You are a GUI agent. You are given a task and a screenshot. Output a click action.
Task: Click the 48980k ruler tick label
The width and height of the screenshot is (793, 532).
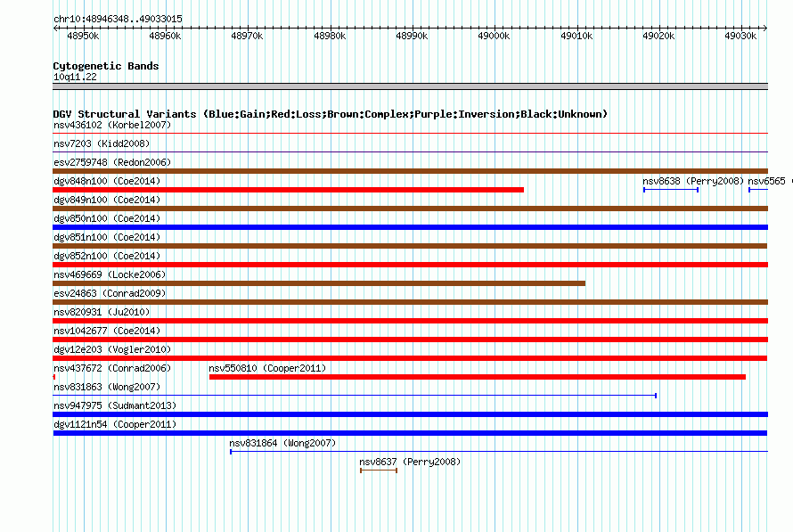pyautogui.click(x=330, y=36)
